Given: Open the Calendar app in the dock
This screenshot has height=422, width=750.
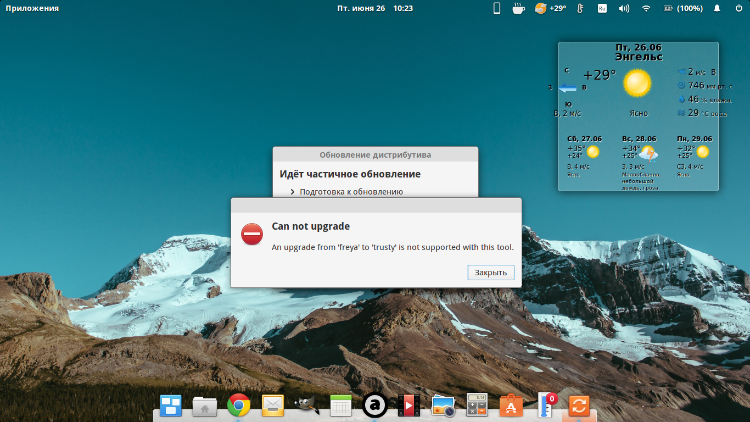Looking at the screenshot, I should [x=341, y=405].
